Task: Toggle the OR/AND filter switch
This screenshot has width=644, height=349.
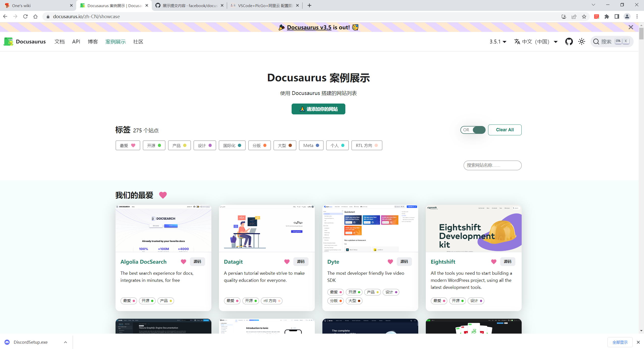Action: coord(473,130)
